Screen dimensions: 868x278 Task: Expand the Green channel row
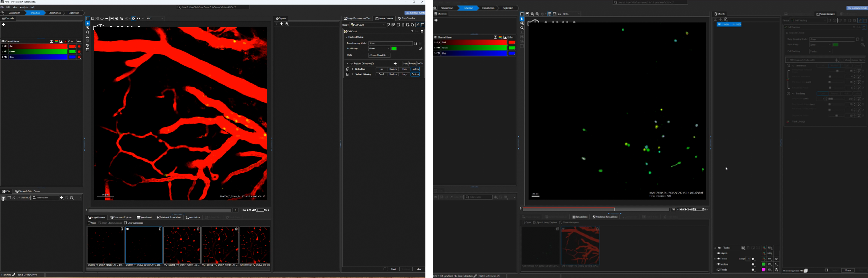pyautogui.click(x=2, y=52)
